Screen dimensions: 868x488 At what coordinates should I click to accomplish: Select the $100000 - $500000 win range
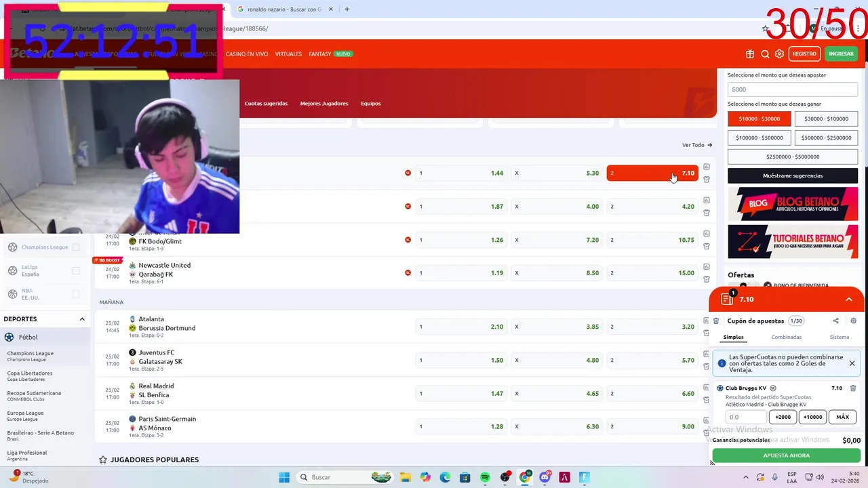click(x=759, y=138)
